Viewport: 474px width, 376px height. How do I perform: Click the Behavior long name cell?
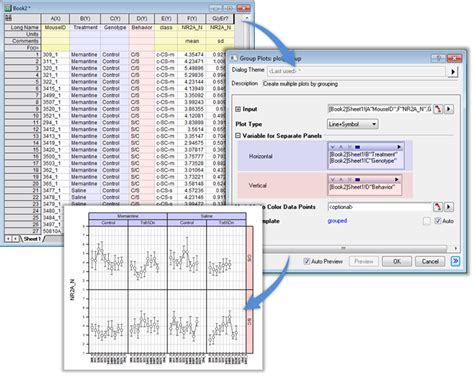click(142, 27)
